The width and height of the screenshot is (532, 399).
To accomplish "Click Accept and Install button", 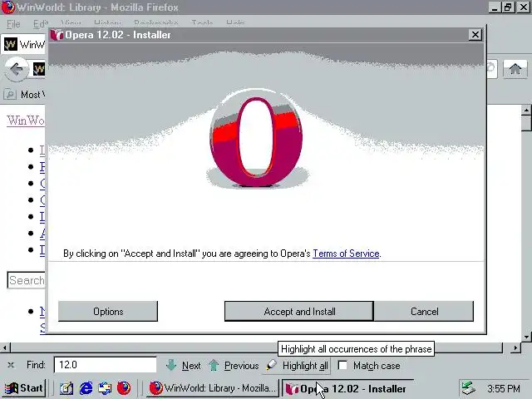I will click(299, 311).
